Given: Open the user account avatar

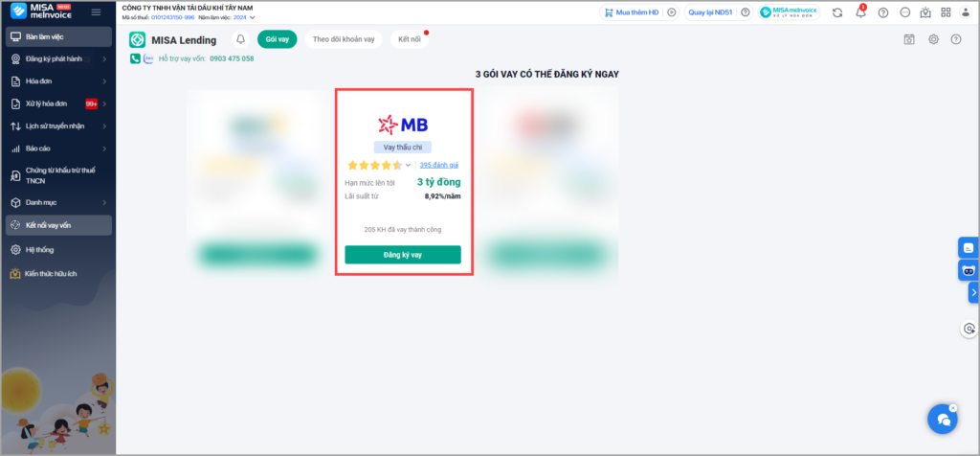Looking at the screenshot, I should (967, 12).
